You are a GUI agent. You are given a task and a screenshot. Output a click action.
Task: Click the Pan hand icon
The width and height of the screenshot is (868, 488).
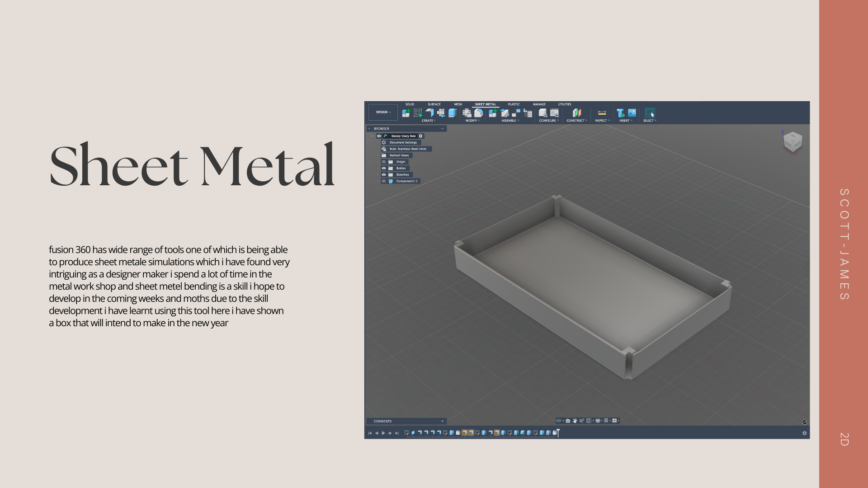tap(575, 421)
